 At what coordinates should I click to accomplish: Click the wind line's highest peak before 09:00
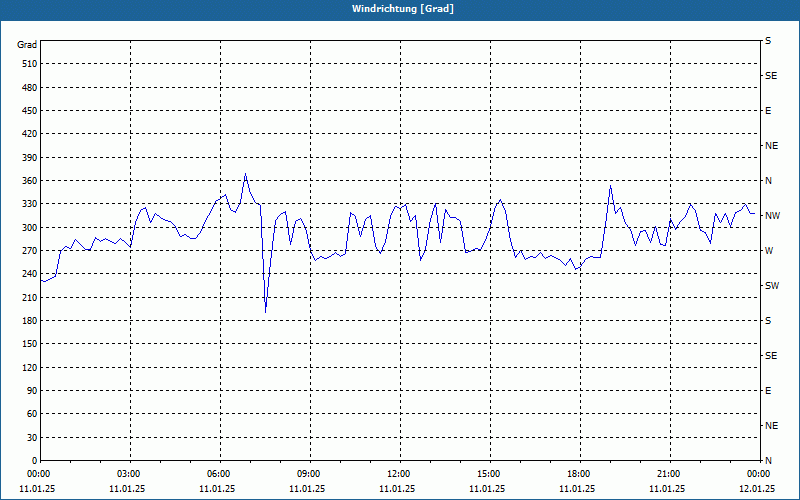pyautogui.click(x=245, y=174)
